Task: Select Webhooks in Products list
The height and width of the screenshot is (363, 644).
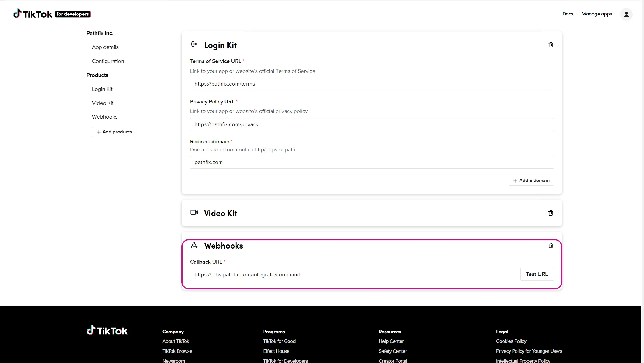Action: 105,117
